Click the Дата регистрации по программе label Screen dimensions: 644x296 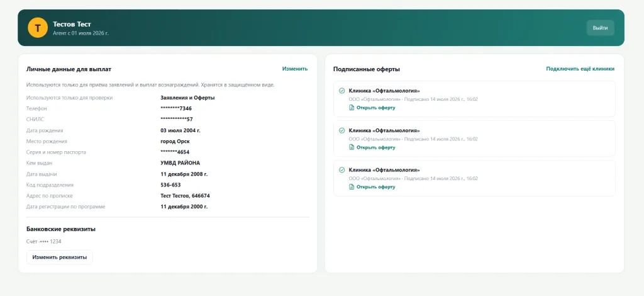click(x=65, y=207)
